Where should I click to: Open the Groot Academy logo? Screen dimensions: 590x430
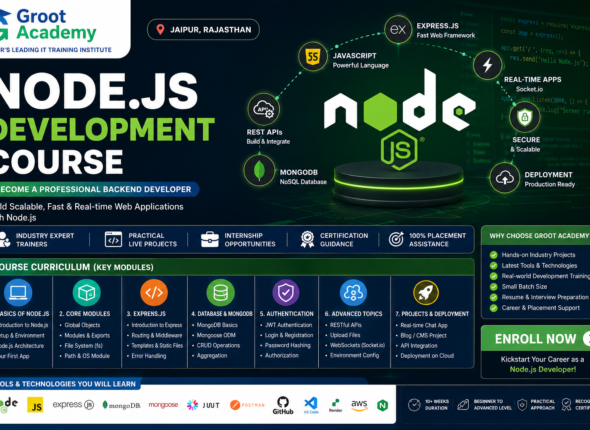(56, 29)
